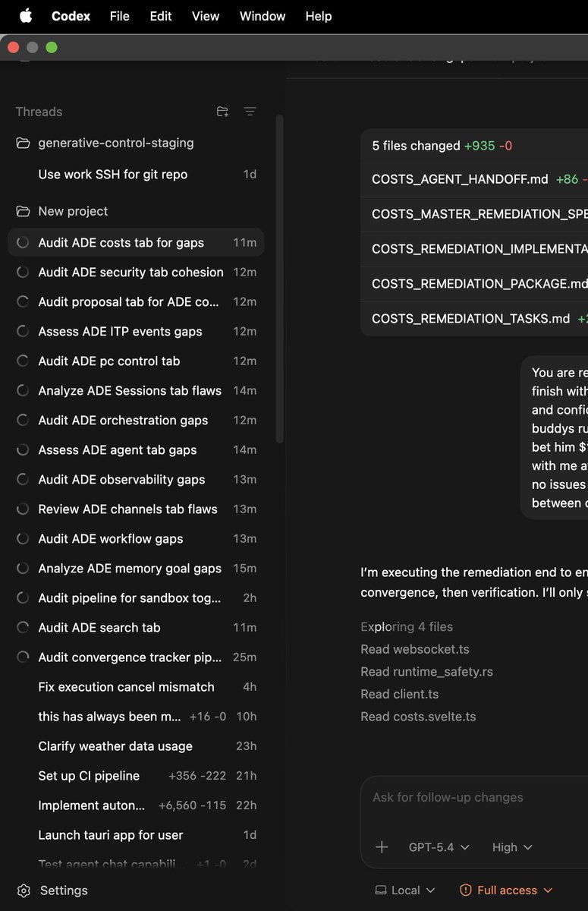Image resolution: width=588 pixels, height=911 pixels.
Task: Click spinner beside Audit ADE costs tab
Action: coord(24,243)
